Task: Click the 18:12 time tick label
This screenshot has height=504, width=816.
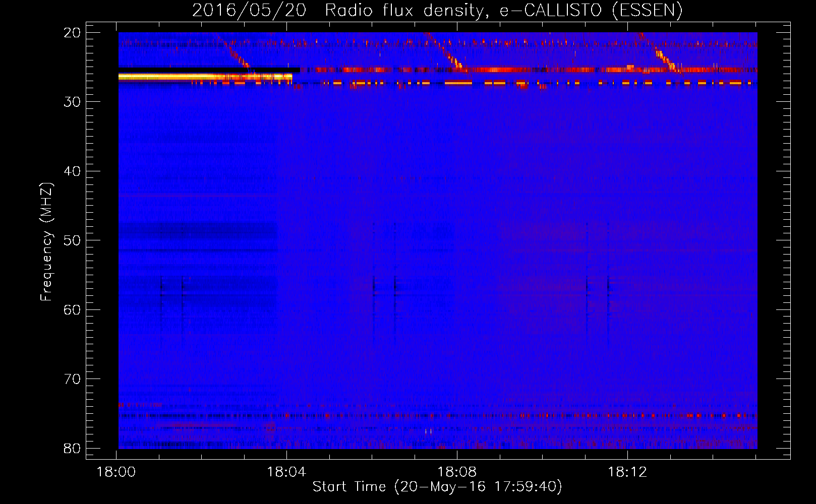Action: [628, 472]
